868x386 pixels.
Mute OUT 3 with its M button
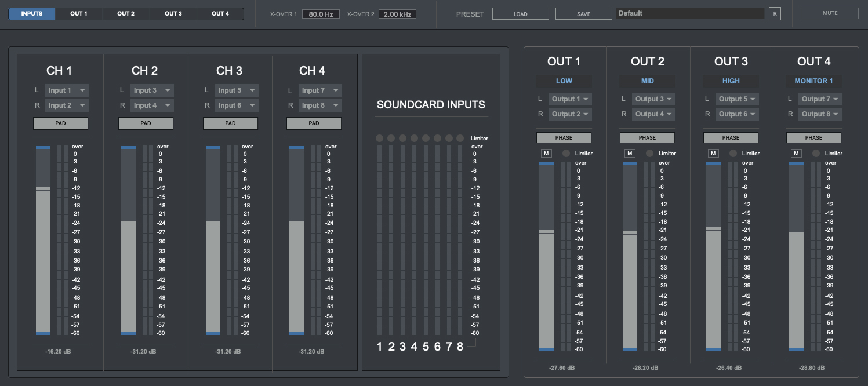click(714, 154)
